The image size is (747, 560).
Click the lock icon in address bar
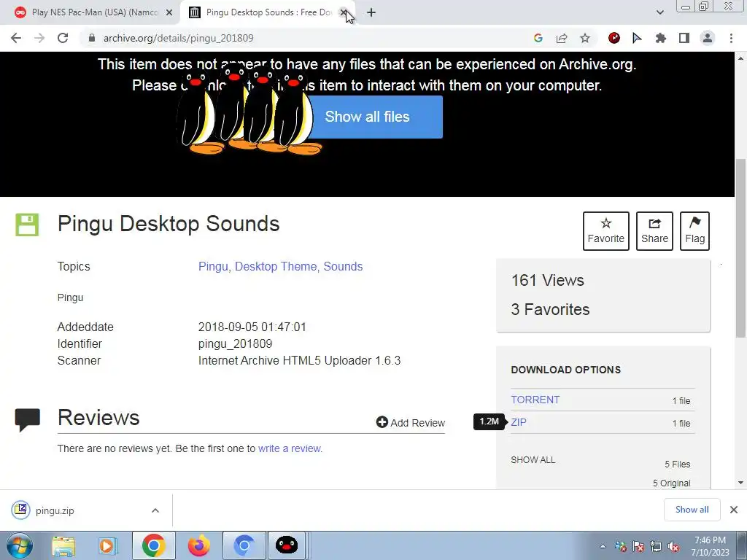[x=92, y=38]
